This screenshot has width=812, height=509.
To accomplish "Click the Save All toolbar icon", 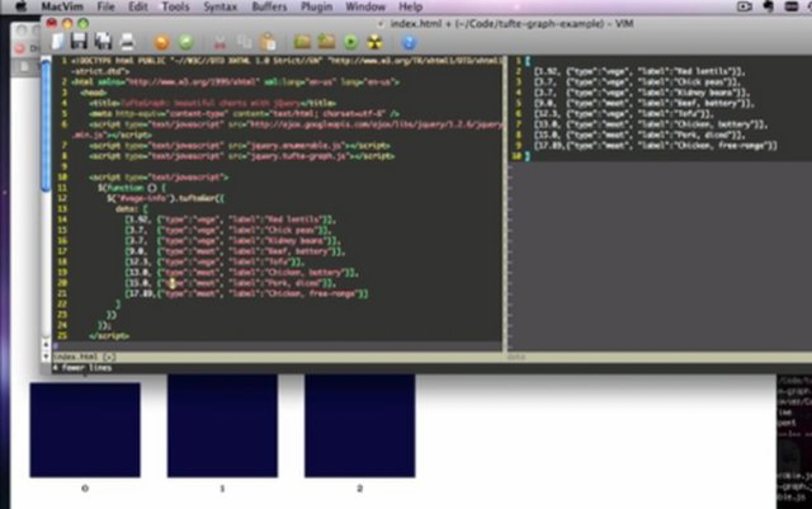I will 103,42.
